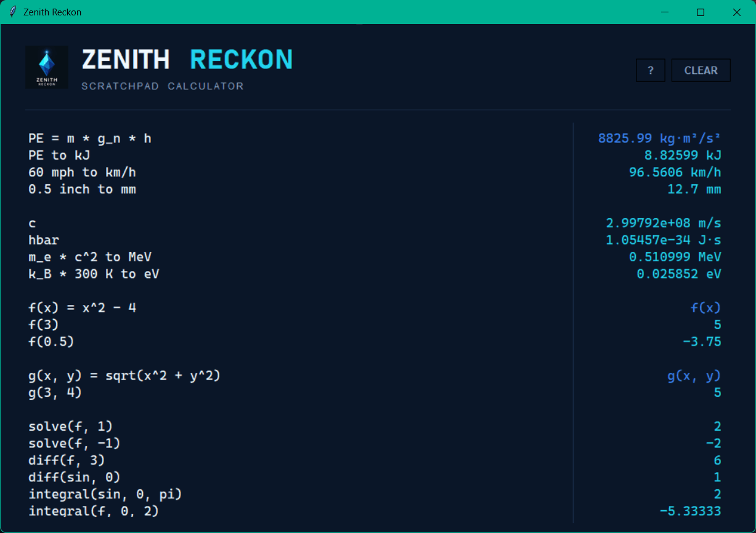Open help with the ? button
Image resolution: width=756 pixels, height=533 pixels.
[x=651, y=70]
